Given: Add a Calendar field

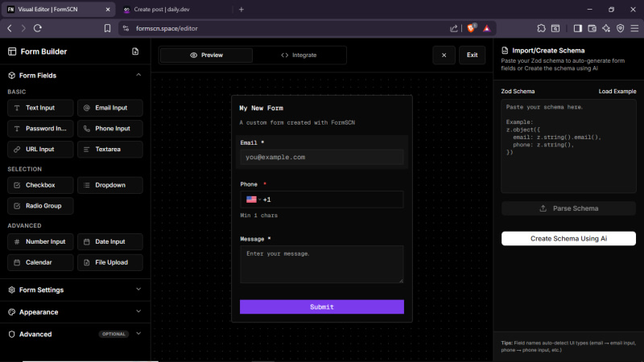Looking at the screenshot, I should pyautogui.click(x=40, y=263).
